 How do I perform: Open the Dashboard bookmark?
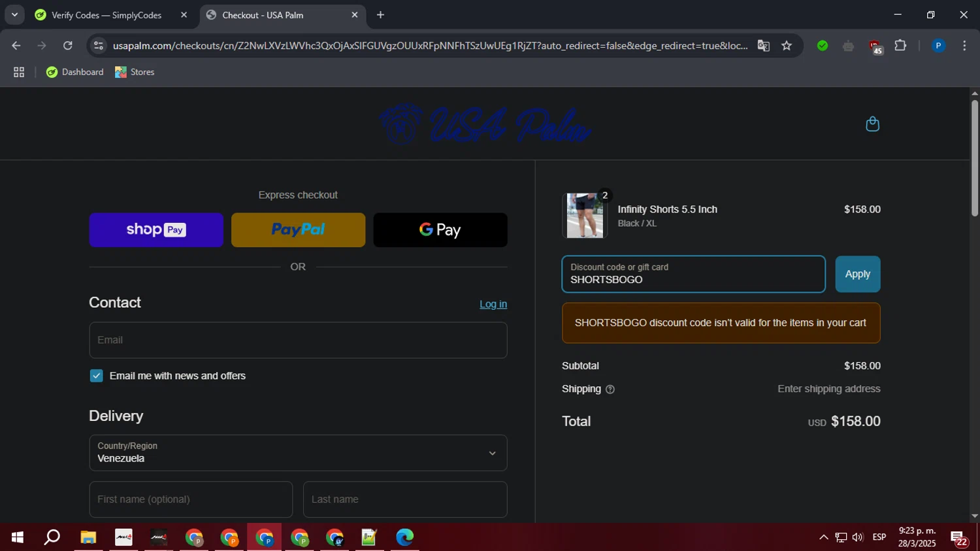(75, 73)
